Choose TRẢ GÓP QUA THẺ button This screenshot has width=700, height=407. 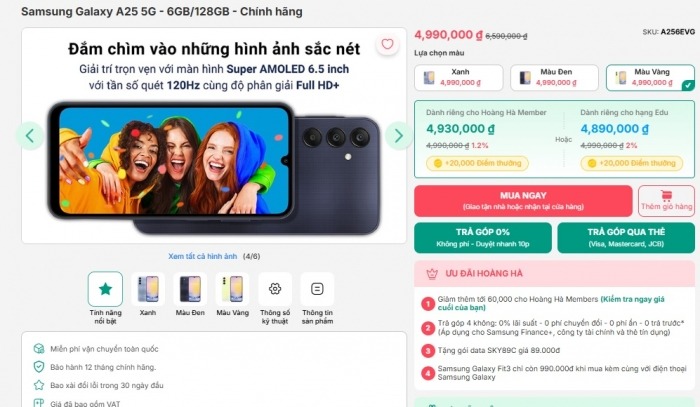click(x=626, y=237)
